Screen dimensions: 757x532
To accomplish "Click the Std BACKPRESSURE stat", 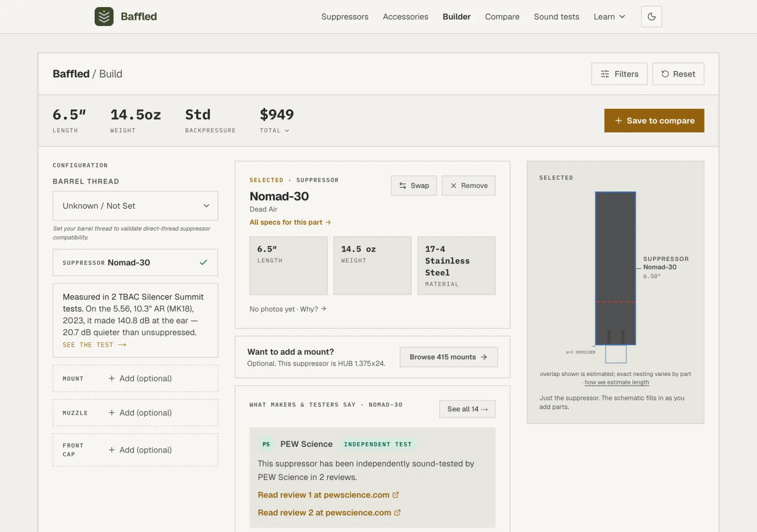I will [210, 120].
